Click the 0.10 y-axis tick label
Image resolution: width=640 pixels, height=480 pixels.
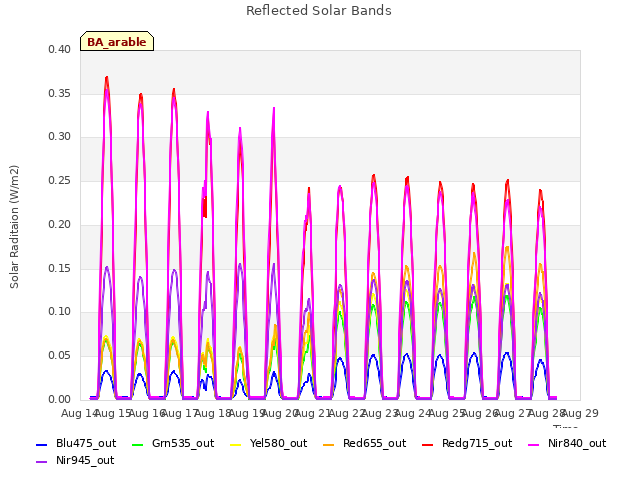pyautogui.click(x=59, y=312)
